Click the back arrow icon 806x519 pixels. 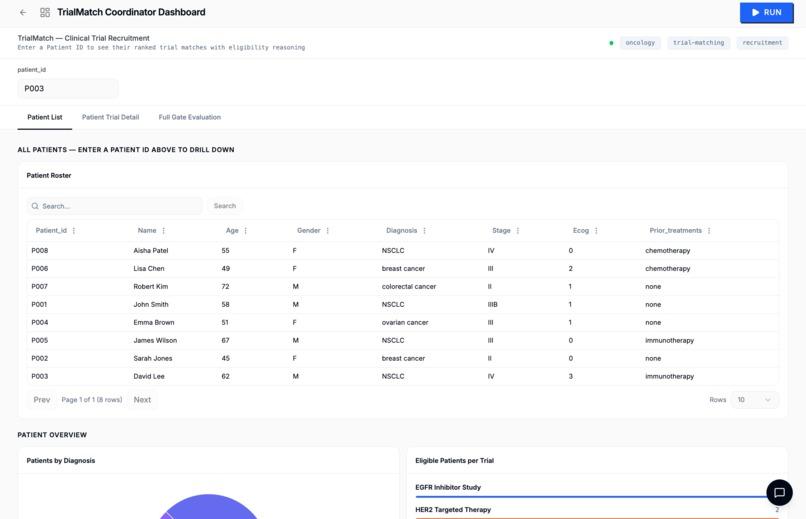(x=23, y=12)
